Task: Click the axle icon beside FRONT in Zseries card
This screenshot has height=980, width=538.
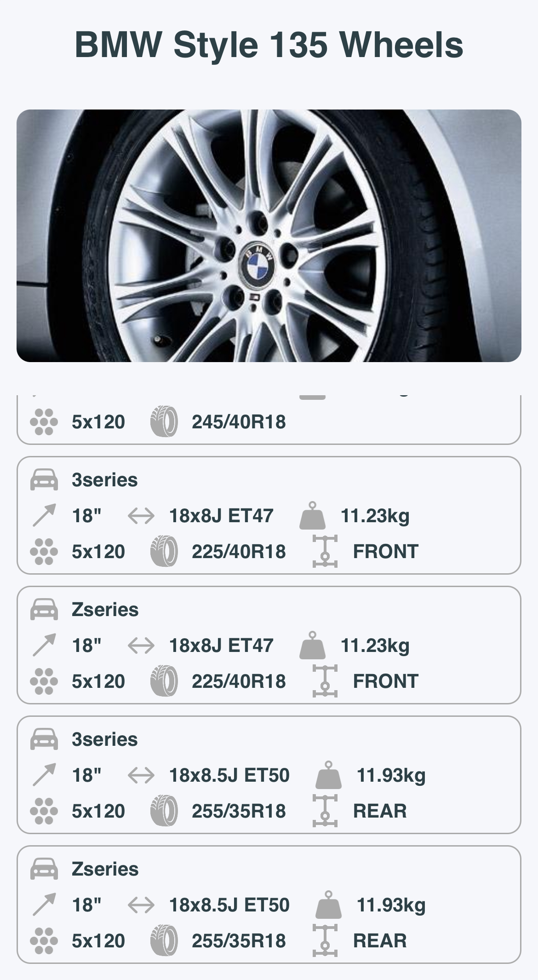Action: [x=325, y=681]
